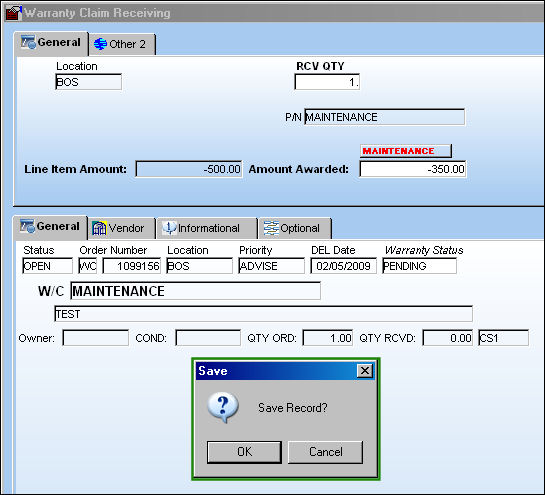Click the 'Order Number' label
The height and width of the screenshot is (495, 545).
[113, 250]
